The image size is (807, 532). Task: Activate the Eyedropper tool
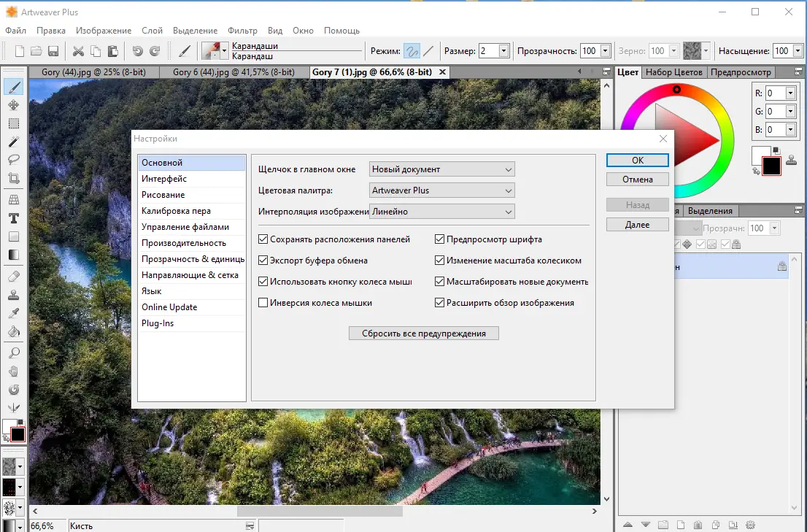14,313
